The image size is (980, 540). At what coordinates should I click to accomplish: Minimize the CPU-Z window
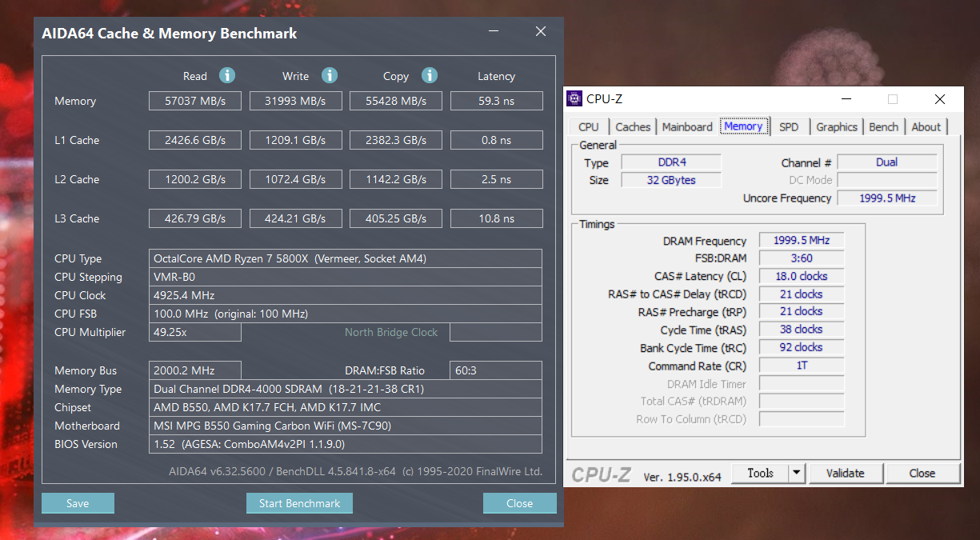pos(846,99)
